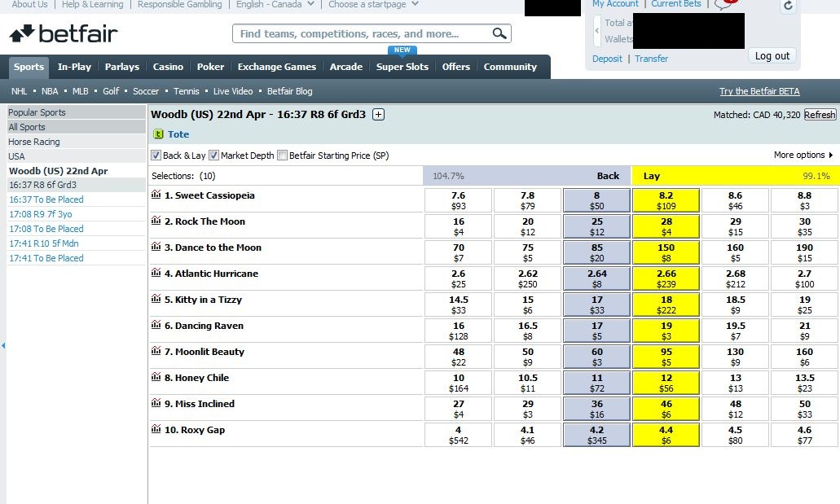This screenshot has width=840, height=504.
Task: Back Sweet Cassiopeia at 8
Action: [596, 200]
